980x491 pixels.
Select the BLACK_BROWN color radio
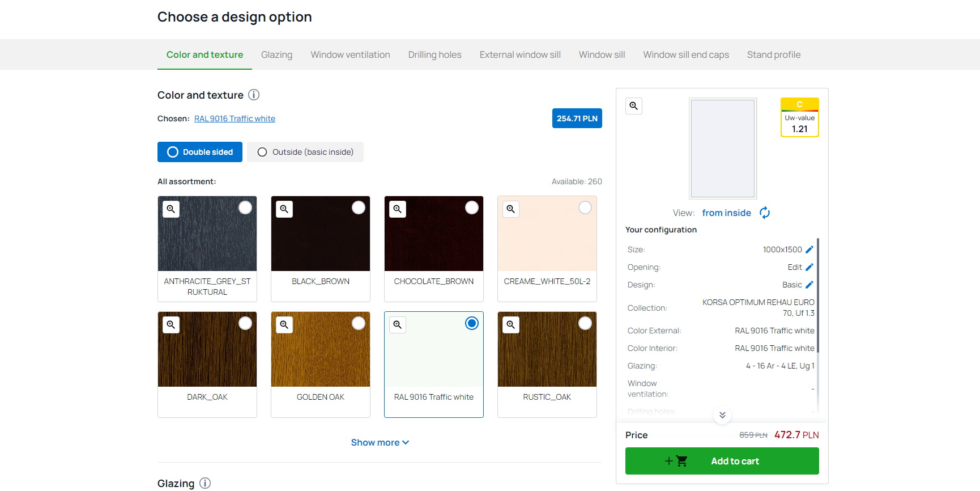coord(358,208)
